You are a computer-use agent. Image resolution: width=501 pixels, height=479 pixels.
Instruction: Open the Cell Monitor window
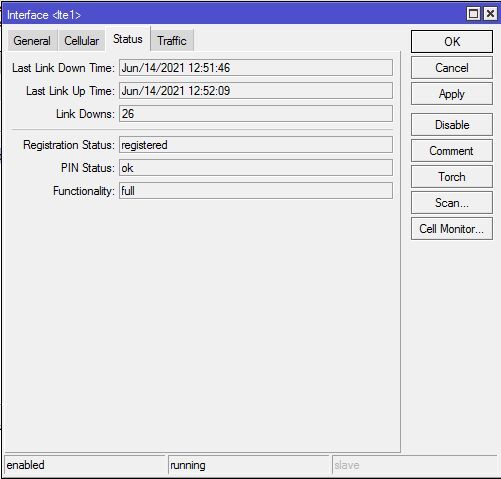coord(452,229)
